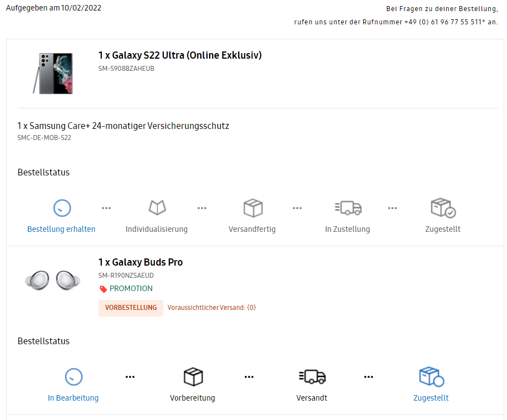Image resolution: width=507 pixels, height=420 pixels.
Task: Click the PROMOTION label
Action: point(131,288)
